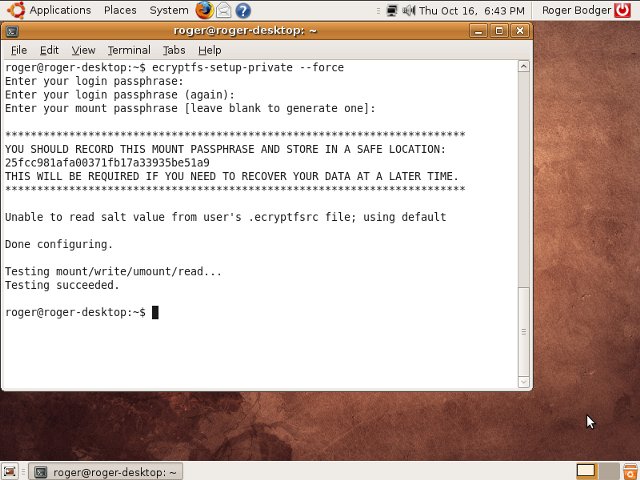Switch to the second workspace

[x=609, y=471]
